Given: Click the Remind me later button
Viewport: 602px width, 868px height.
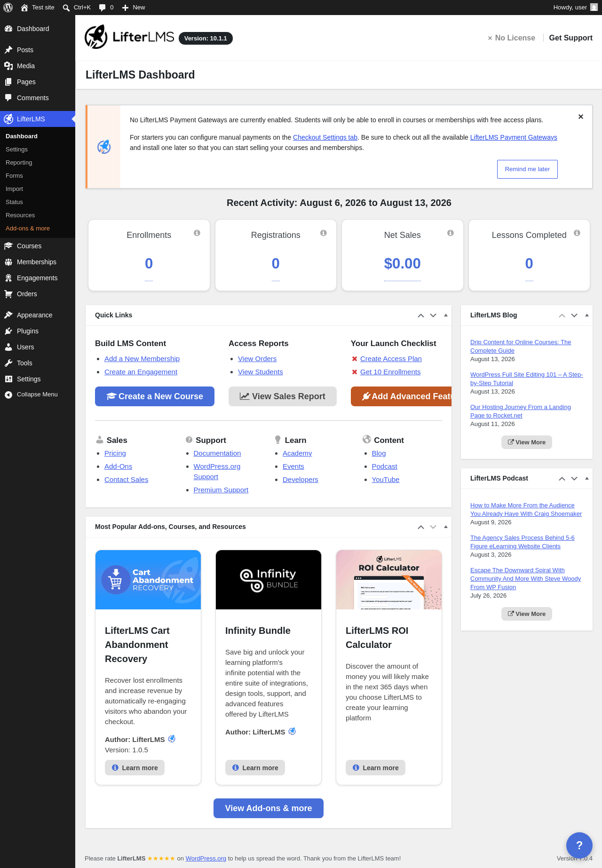Looking at the screenshot, I should (527, 169).
